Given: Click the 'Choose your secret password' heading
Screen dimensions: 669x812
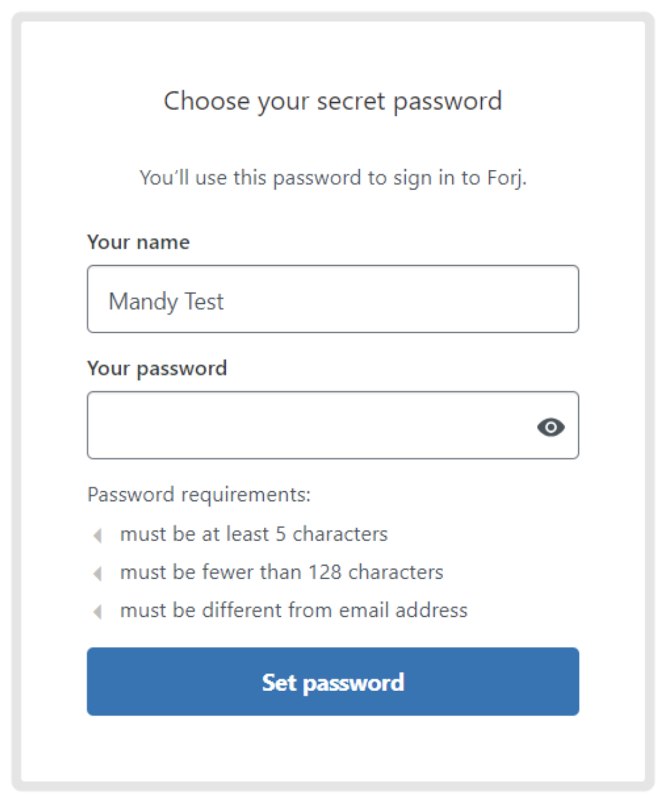Looking at the screenshot, I should pos(333,101).
